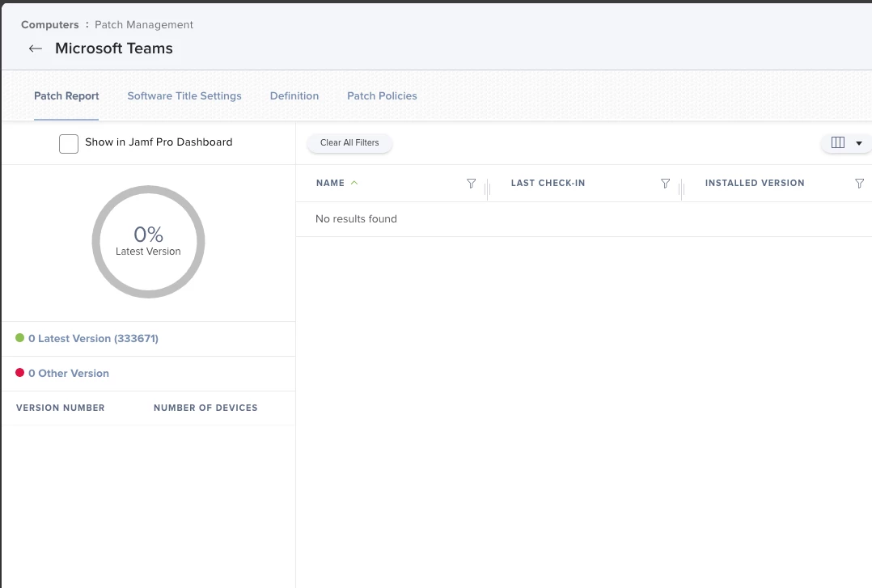Image resolution: width=872 pixels, height=588 pixels.
Task: Open the Computers breadcrumb link
Action: (x=50, y=24)
